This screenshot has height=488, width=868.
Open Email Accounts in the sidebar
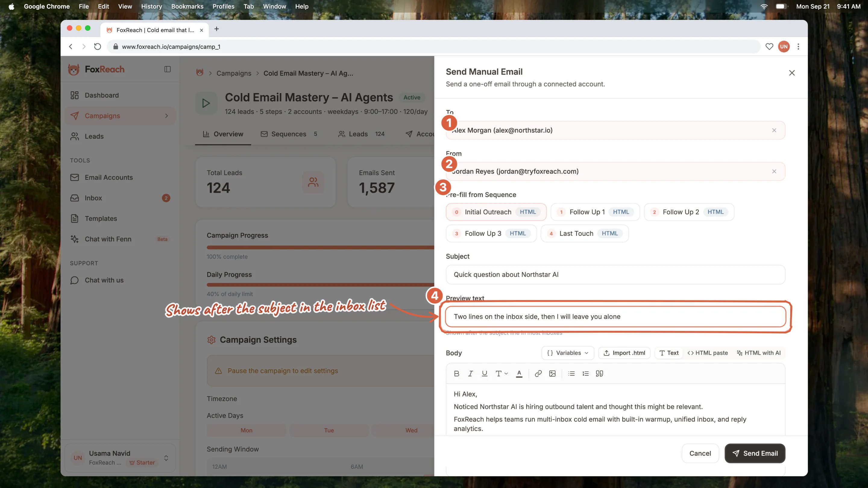click(x=120, y=177)
